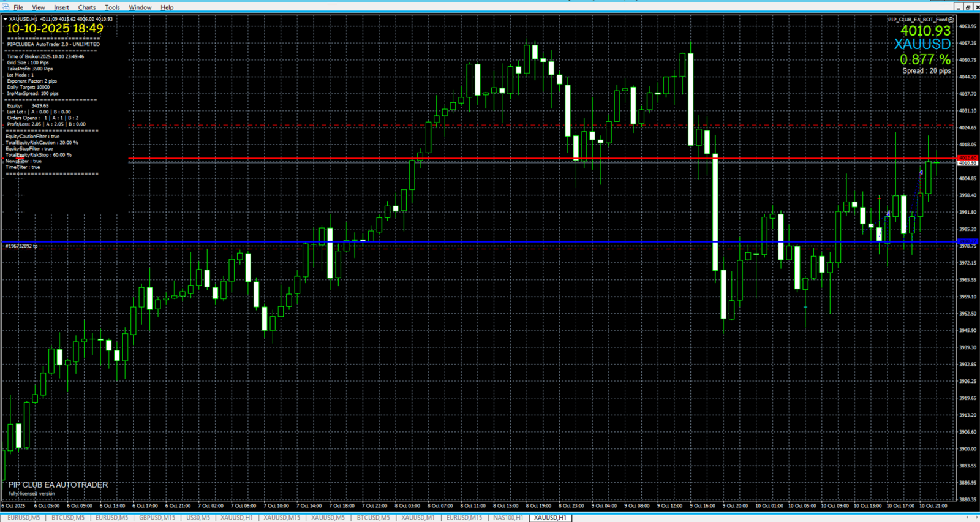980x522 pixels.
Task: Select the solid red horizontal line
Action: pyautogui.click(x=429, y=159)
